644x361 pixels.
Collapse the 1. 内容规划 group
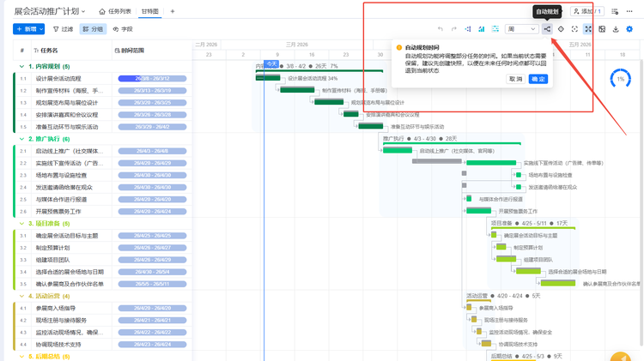tap(21, 66)
